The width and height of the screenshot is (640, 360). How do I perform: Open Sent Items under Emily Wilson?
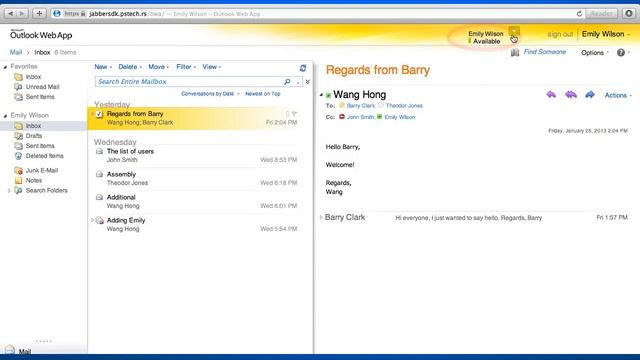pos(40,146)
